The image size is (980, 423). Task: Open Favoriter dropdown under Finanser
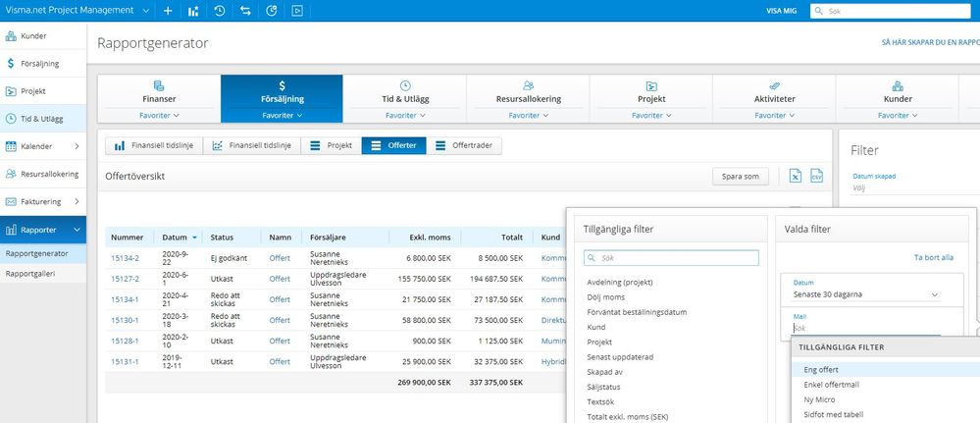[159, 115]
